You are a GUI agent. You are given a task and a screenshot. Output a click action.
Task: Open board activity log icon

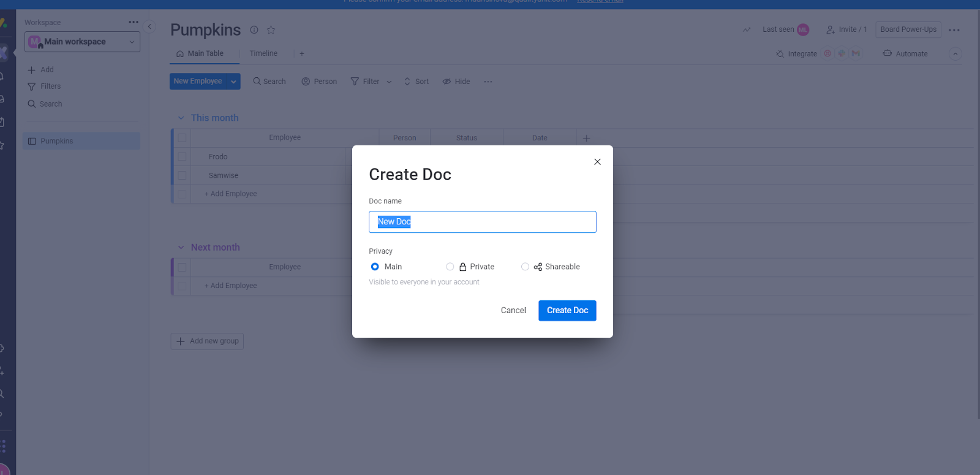(x=747, y=29)
